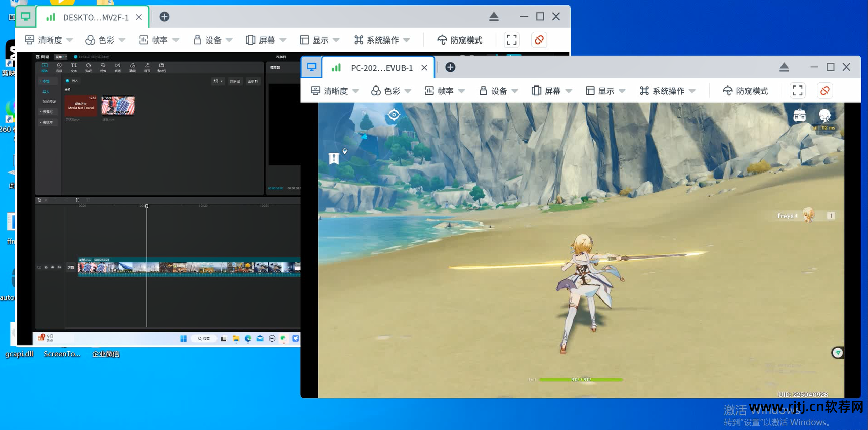The height and width of the screenshot is (430, 868).
Task: Click red disconnect icon in DESKTO...MV2F-1 window
Action: tap(539, 40)
